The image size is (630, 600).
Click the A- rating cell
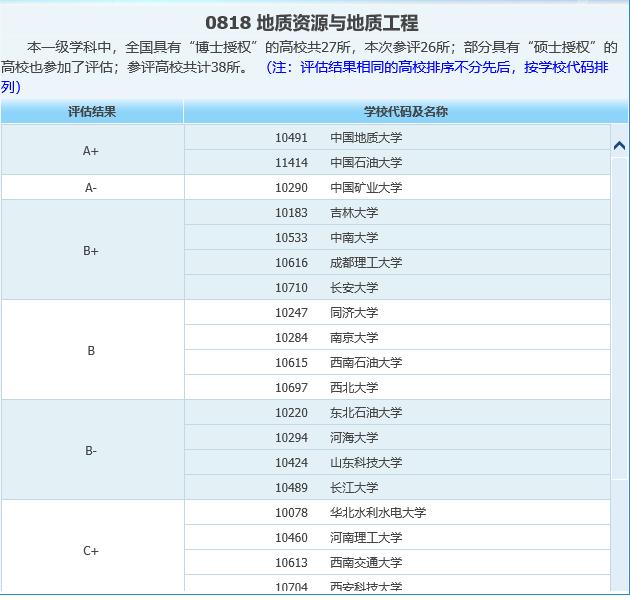click(92, 187)
